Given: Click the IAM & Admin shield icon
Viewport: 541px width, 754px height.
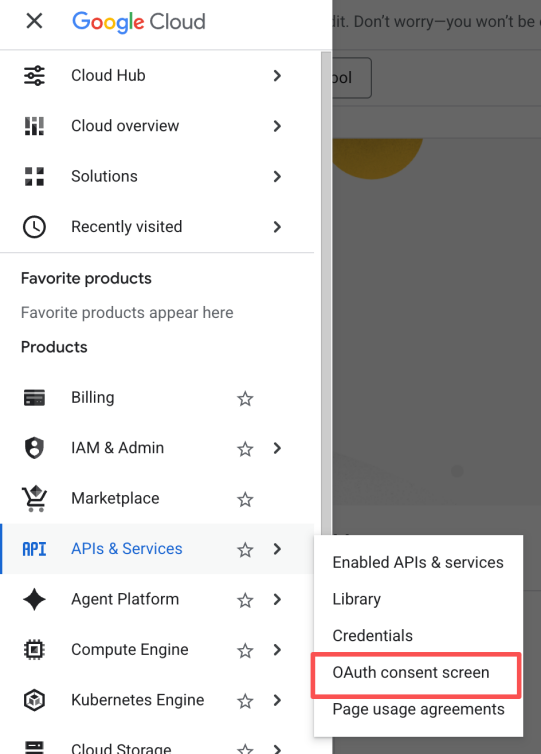Looking at the screenshot, I should [34, 448].
